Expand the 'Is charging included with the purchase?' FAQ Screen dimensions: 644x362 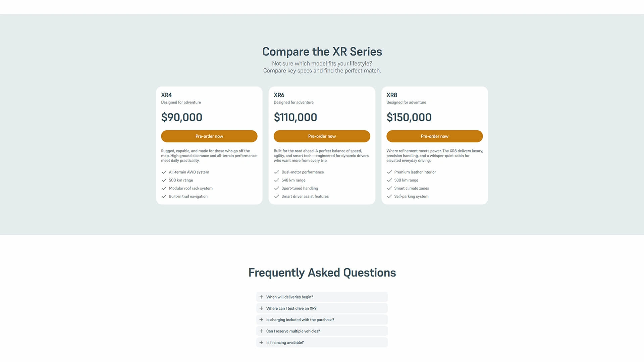pyautogui.click(x=322, y=319)
